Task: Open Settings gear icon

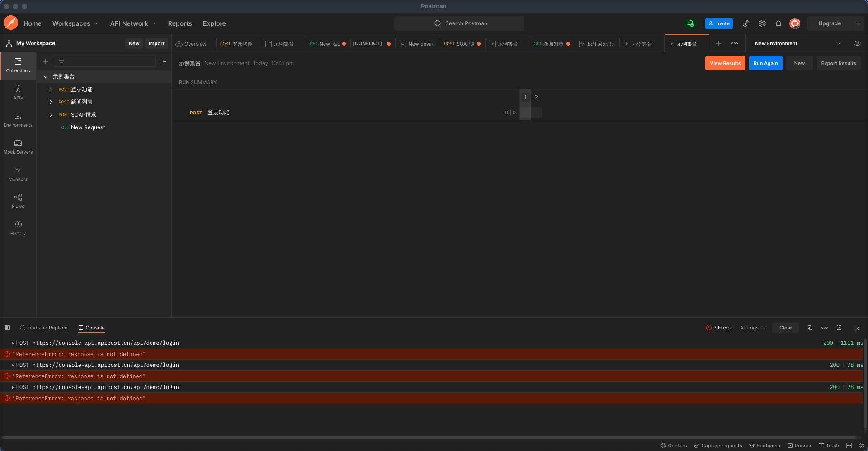Action: pyautogui.click(x=762, y=23)
